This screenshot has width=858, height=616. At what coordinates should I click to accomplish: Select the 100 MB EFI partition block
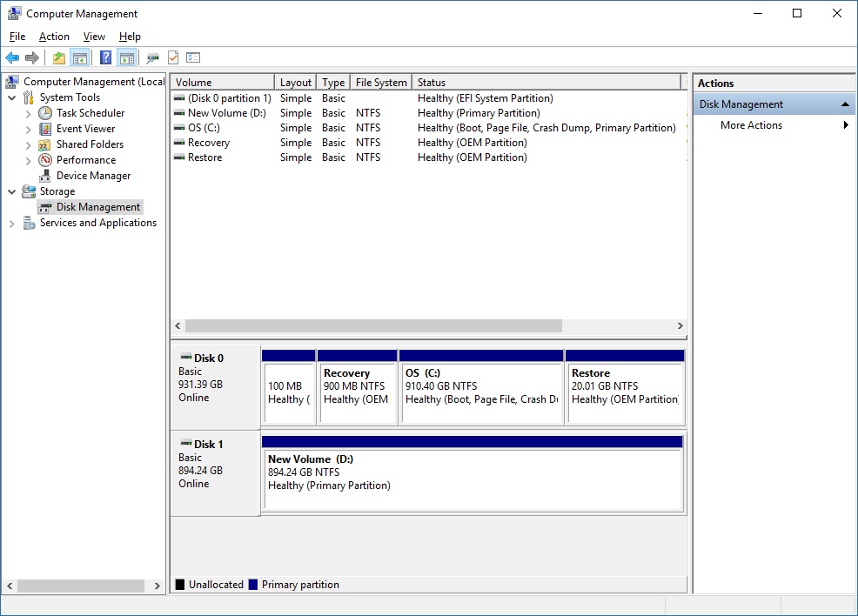pyautogui.click(x=288, y=387)
